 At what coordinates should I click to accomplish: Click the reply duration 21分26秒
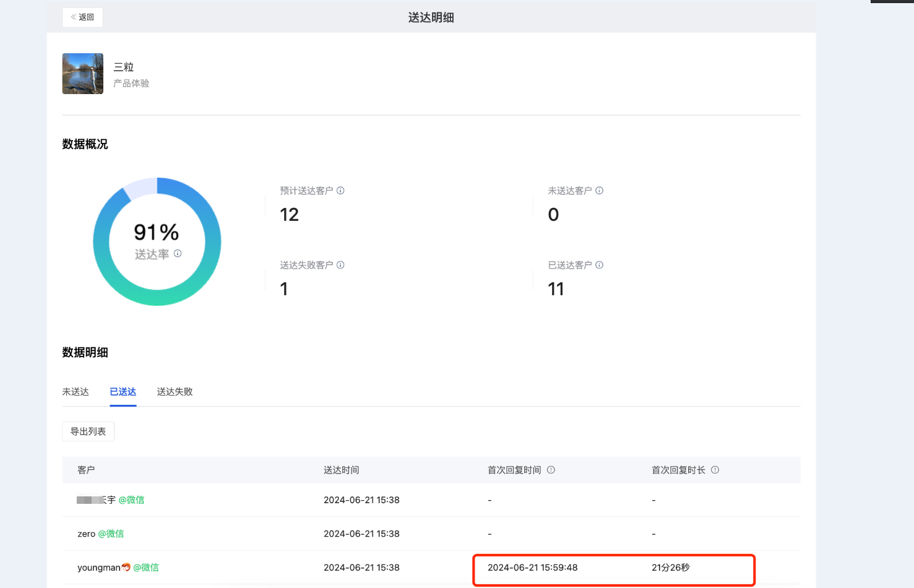point(671,568)
